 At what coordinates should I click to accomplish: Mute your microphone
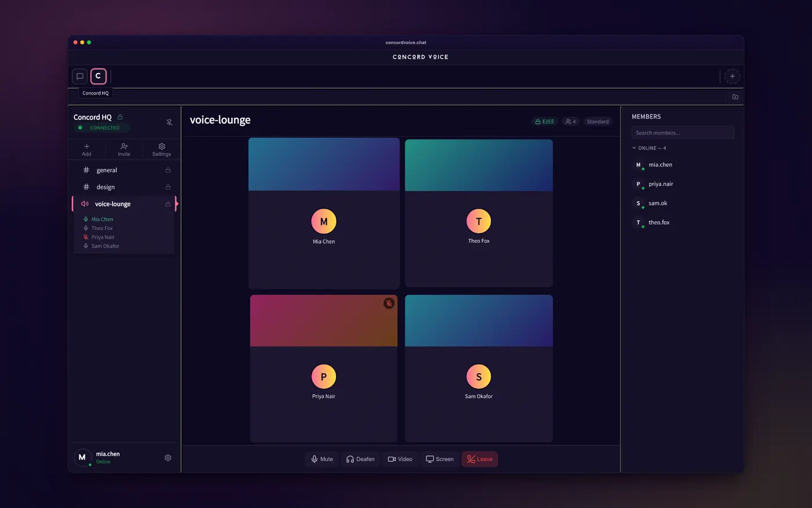pyautogui.click(x=322, y=459)
